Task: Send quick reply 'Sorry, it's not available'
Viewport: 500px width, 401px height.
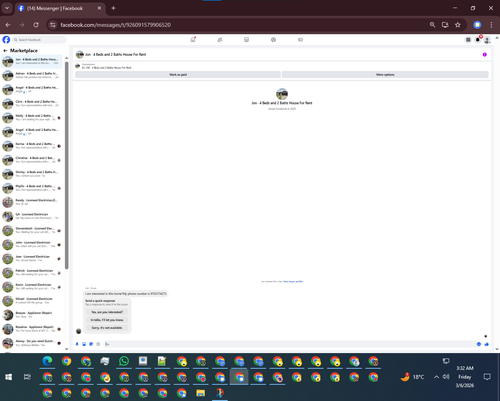Action: point(107,328)
